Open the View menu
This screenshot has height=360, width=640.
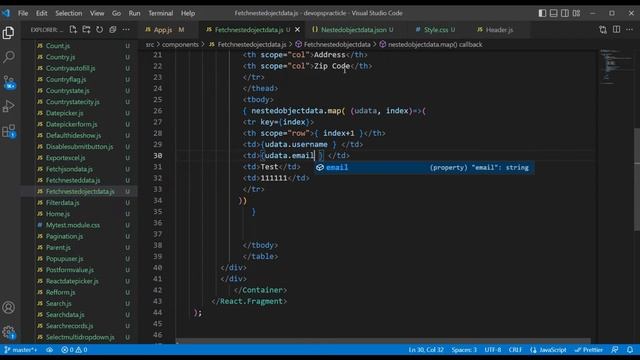(x=97, y=13)
